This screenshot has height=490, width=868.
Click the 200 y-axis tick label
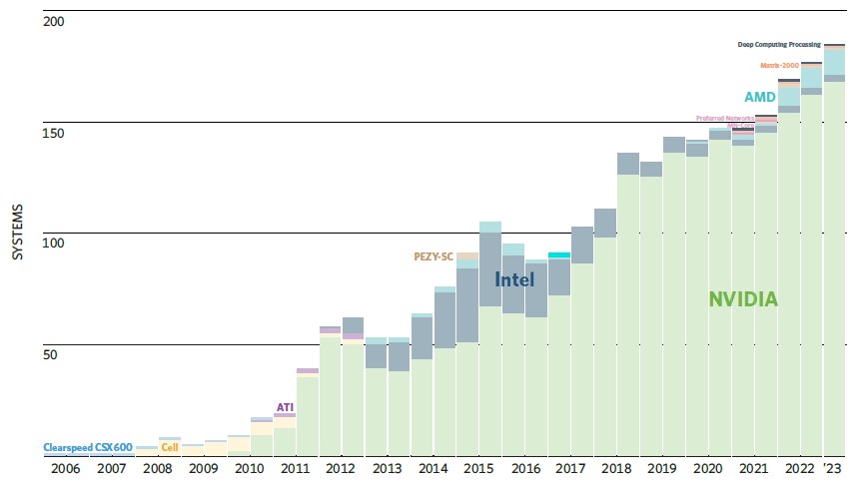point(54,22)
